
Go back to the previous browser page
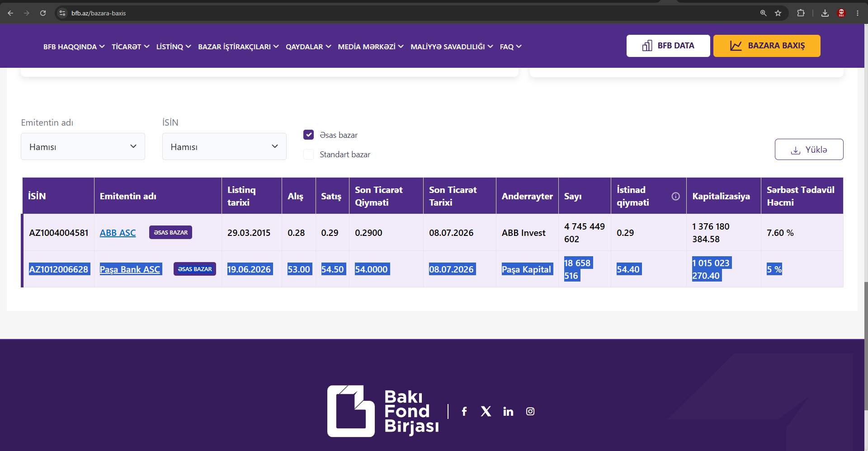tap(10, 13)
